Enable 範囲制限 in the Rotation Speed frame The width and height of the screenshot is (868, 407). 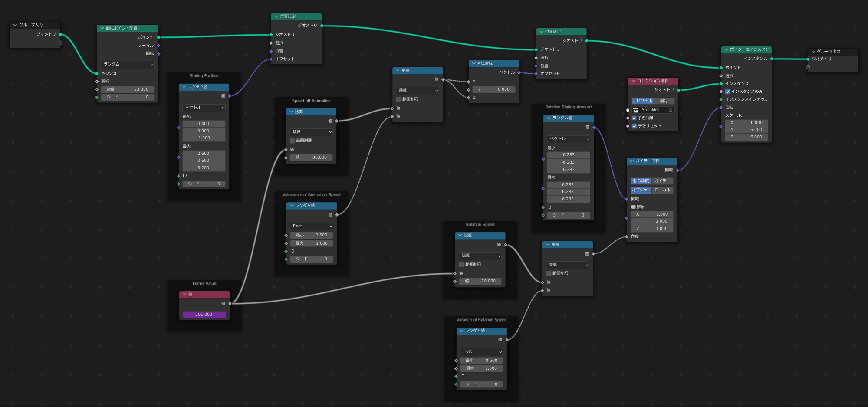[462, 264]
